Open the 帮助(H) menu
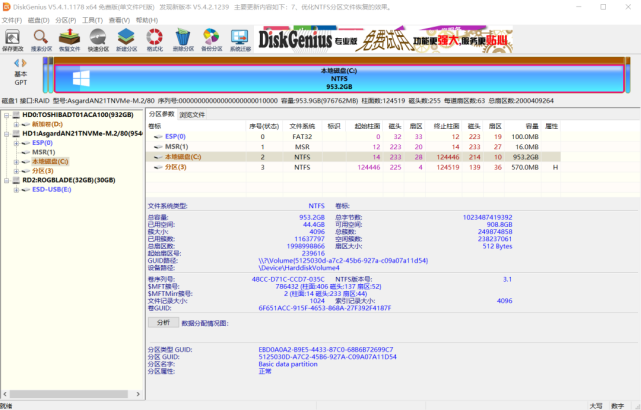641x410 pixels. coord(147,20)
